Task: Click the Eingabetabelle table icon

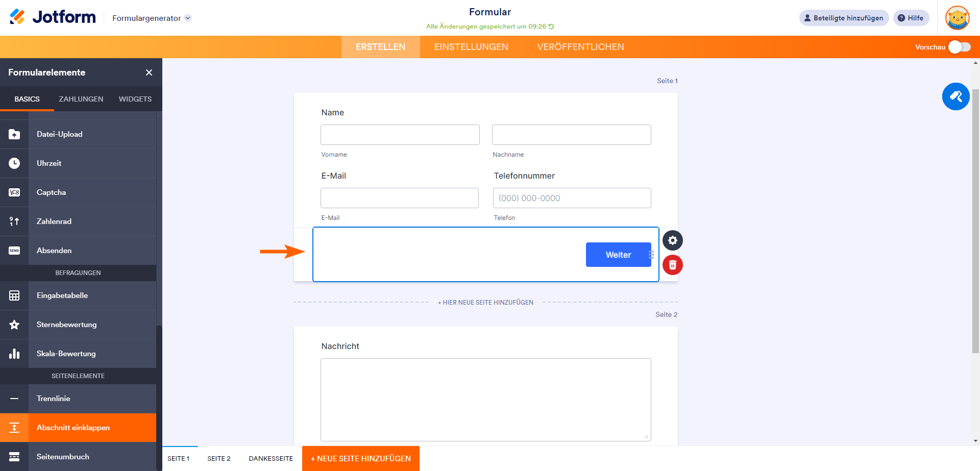Action: 14,295
